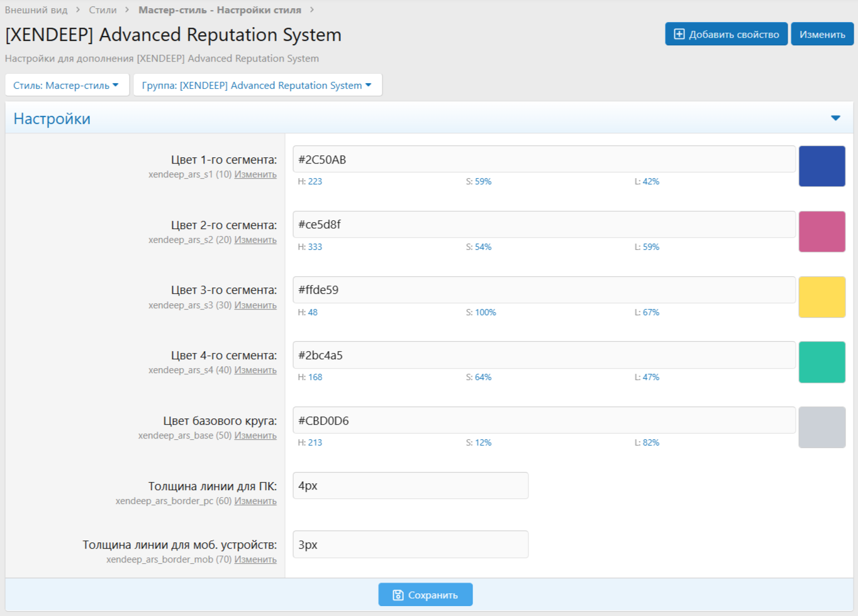Viewport: 858px width, 616px height.
Task: Click the hue value 333 for second segment
Action: point(315,247)
